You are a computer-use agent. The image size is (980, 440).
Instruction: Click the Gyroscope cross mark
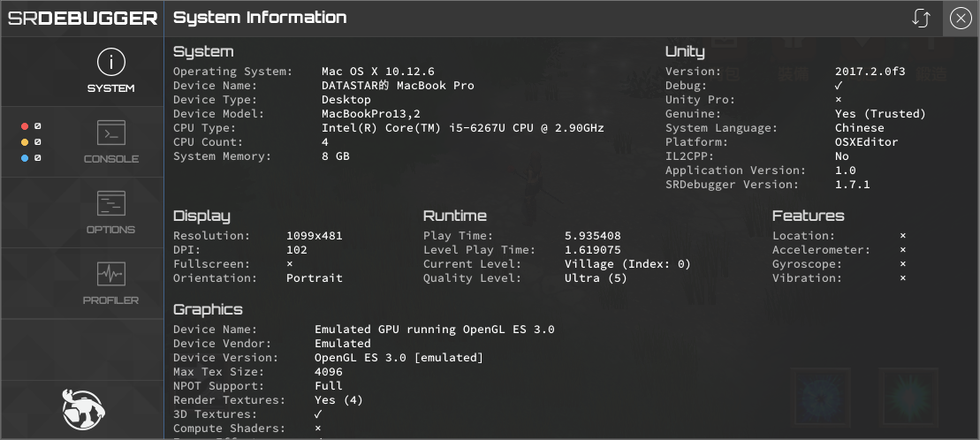tap(902, 264)
